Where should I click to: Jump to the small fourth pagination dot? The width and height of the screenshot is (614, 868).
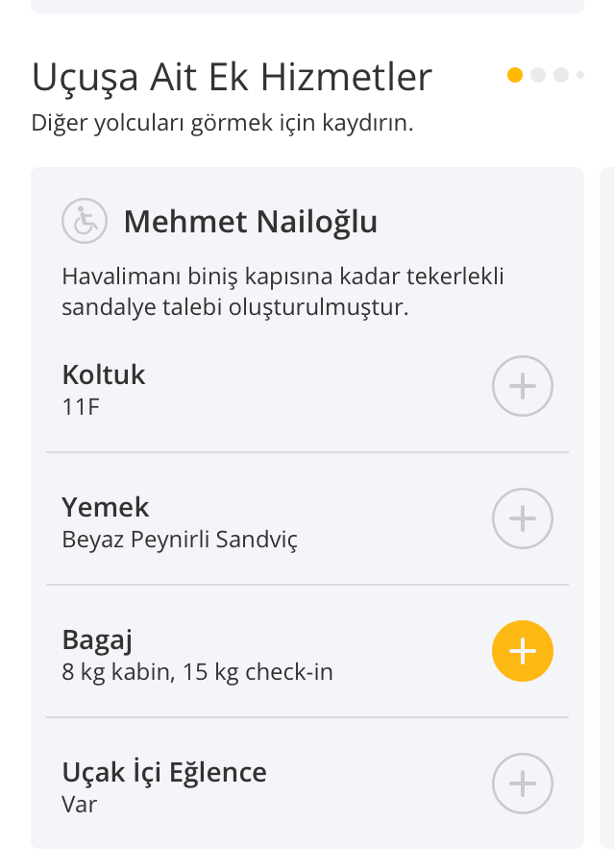(580, 75)
